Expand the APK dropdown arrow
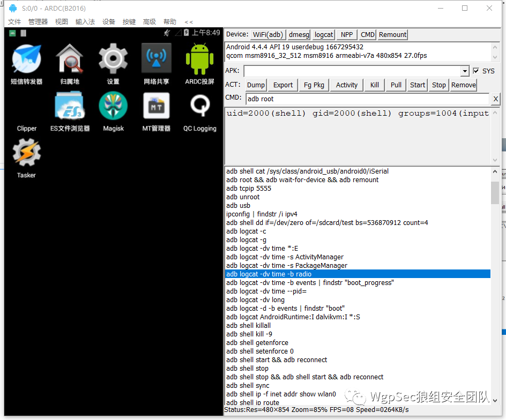 pyautogui.click(x=464, y=71)
